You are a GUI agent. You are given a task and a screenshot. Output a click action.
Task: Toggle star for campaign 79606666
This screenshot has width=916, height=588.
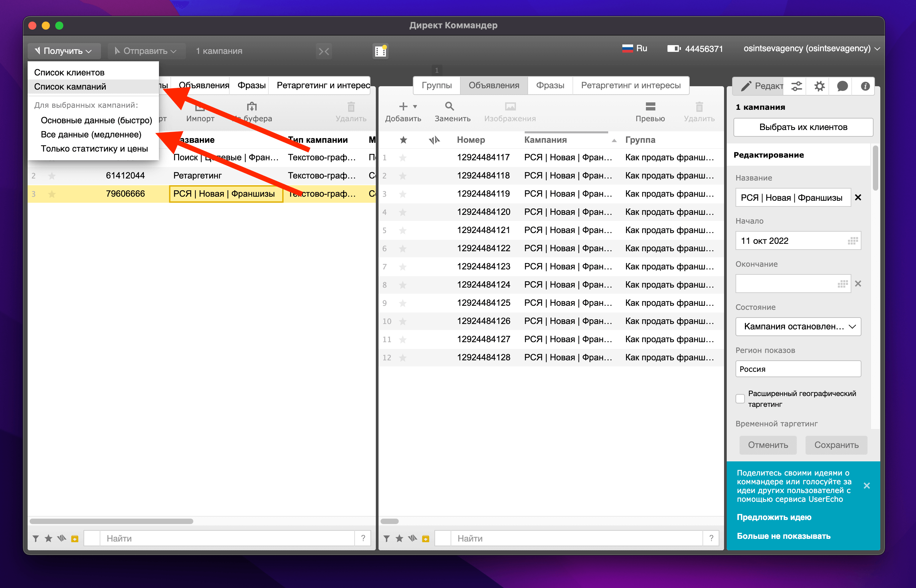coord(52,194)
